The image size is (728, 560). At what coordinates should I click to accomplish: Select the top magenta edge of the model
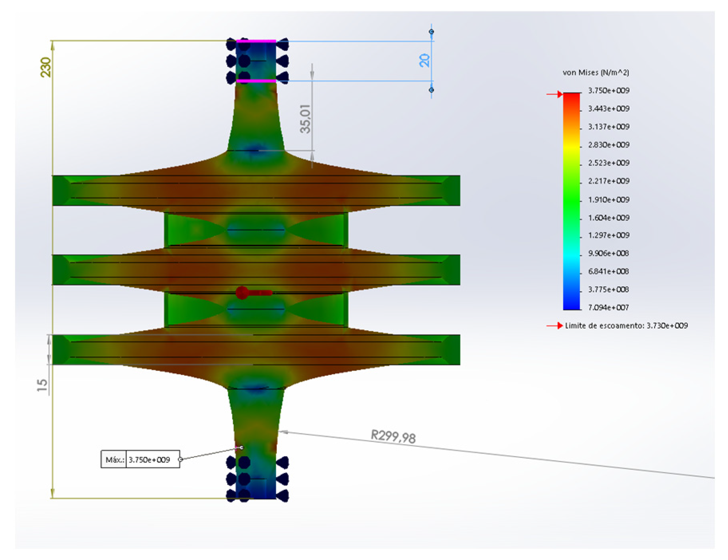click(256, 41)
